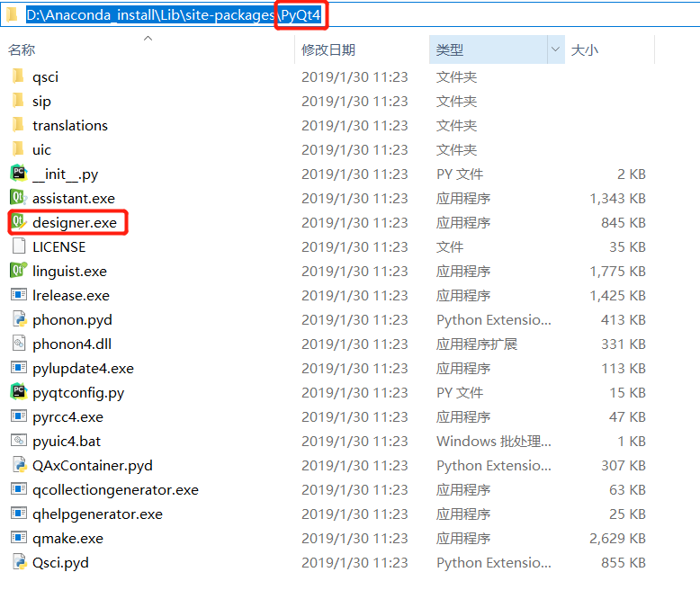Screen dimensions: 700x590
Task: Select the file name qcollectiongenerator.exe
Action: tap(116, 490)
